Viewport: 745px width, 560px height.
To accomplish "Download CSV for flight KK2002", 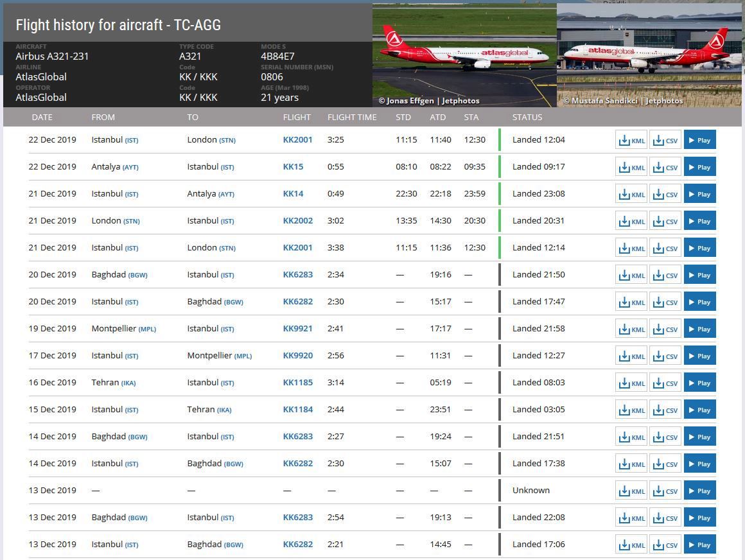I will point(665,221).
